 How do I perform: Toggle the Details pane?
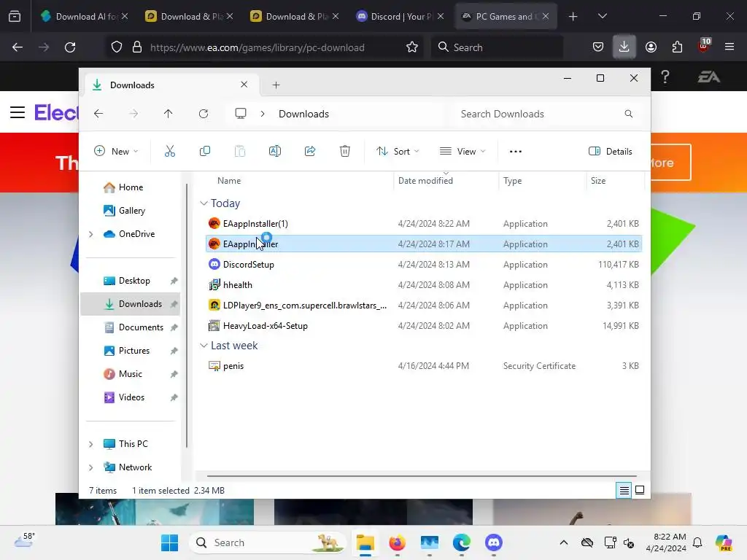pos(611,152)
